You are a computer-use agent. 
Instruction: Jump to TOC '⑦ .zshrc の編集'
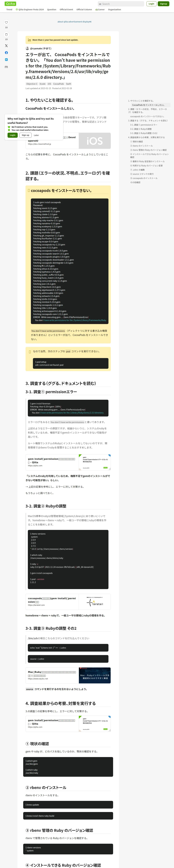pyautogui.click(x=137, y=170)
